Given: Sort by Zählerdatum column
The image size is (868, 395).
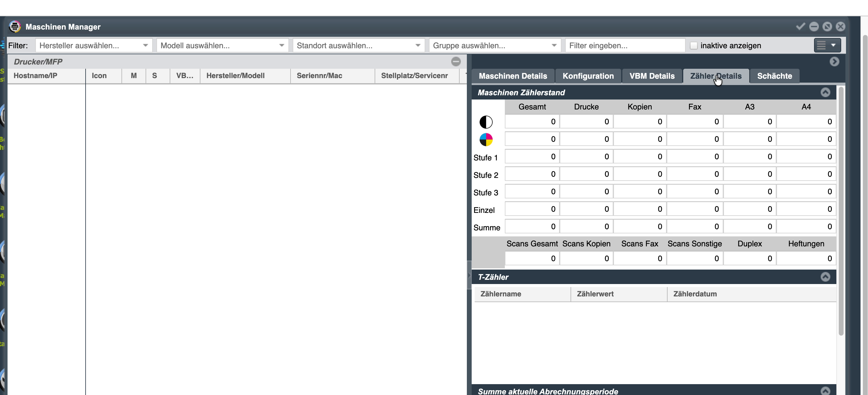Looking at the screenshot, I should pyautogui.click(x=751, y=294).
